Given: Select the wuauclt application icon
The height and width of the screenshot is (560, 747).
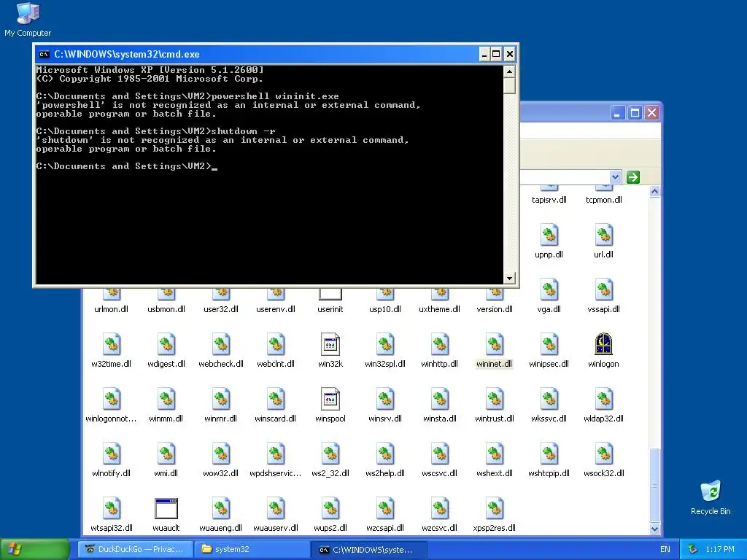Looking at the screenshot, I should click(166, 508).
